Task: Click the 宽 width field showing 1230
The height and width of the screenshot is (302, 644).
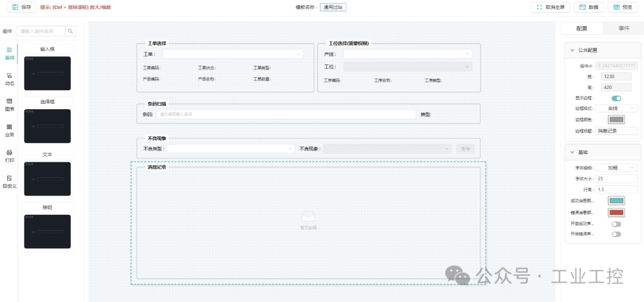Action: point(617,76)
